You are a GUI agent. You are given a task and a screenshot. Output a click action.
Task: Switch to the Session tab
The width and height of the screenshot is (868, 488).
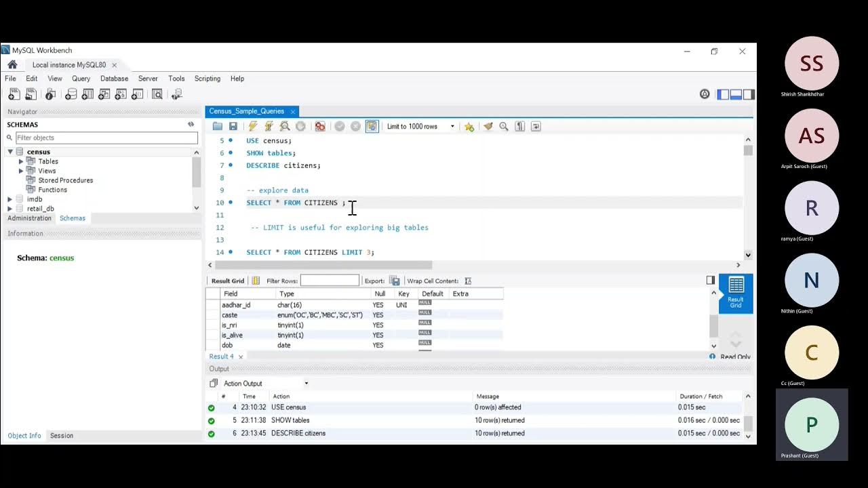(62, 436)
